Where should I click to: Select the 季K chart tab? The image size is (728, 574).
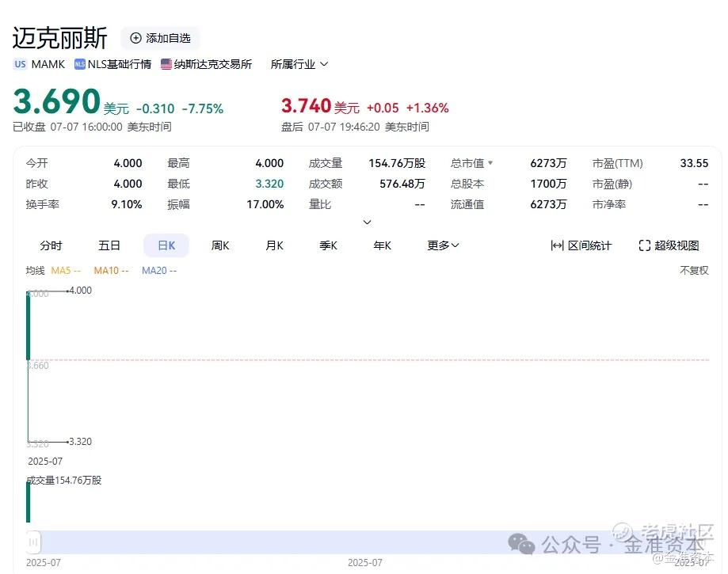click(328, 245)
